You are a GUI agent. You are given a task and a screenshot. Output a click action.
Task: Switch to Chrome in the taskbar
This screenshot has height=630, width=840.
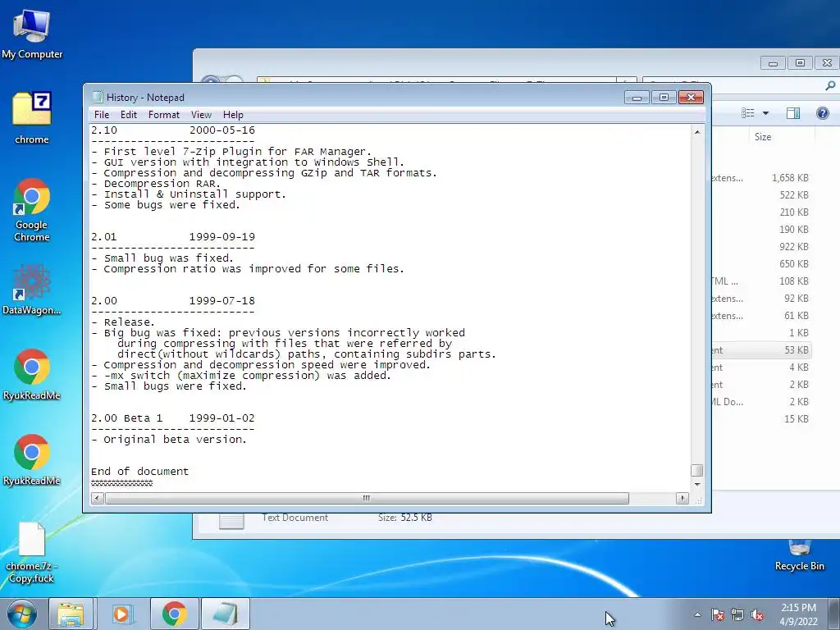(174, 614)
